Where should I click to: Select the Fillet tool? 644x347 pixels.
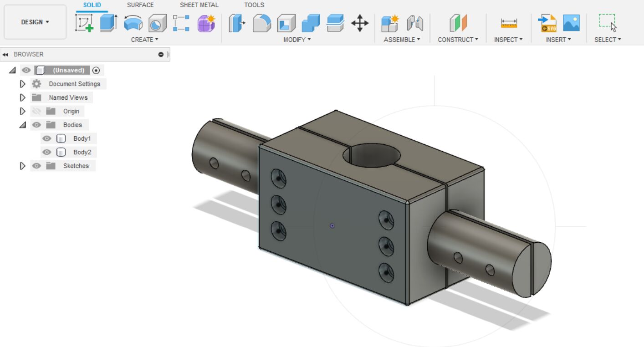click(x=261, y=23)
